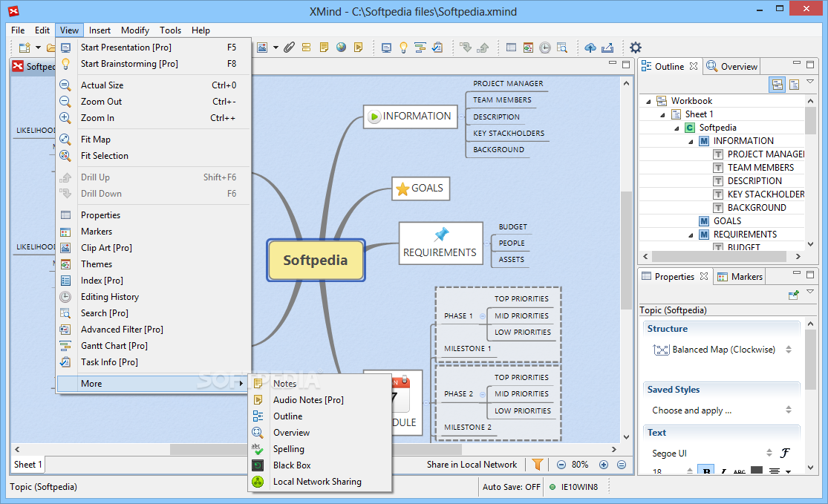Select the GOALS topic on the map

point(421,189)
